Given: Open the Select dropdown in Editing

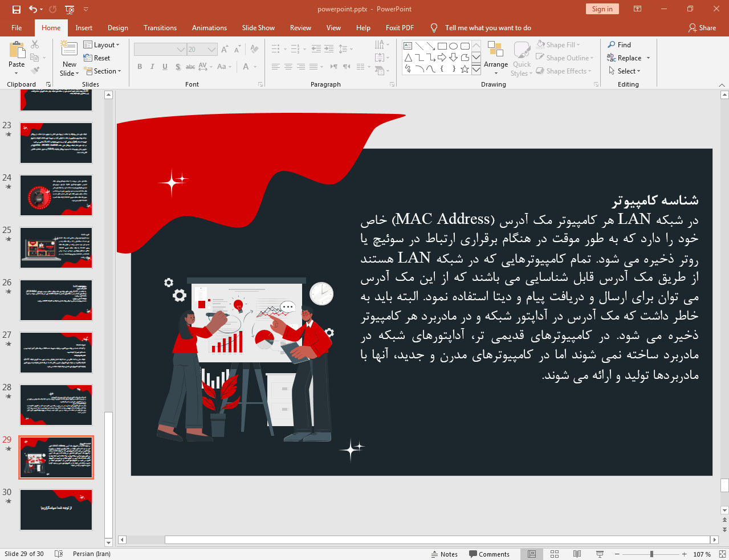Looking at the screenshot, I should (625, 71).
